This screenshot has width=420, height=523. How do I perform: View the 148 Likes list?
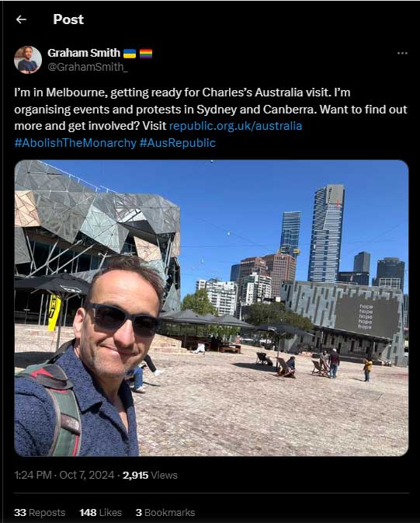point(101,512)
